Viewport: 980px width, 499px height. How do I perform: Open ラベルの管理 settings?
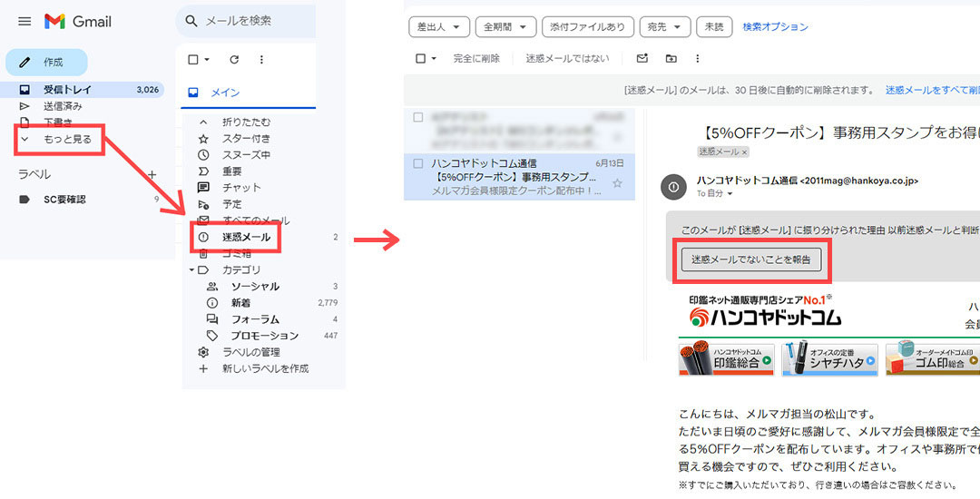pyautogui.click(x=251, y=352)
